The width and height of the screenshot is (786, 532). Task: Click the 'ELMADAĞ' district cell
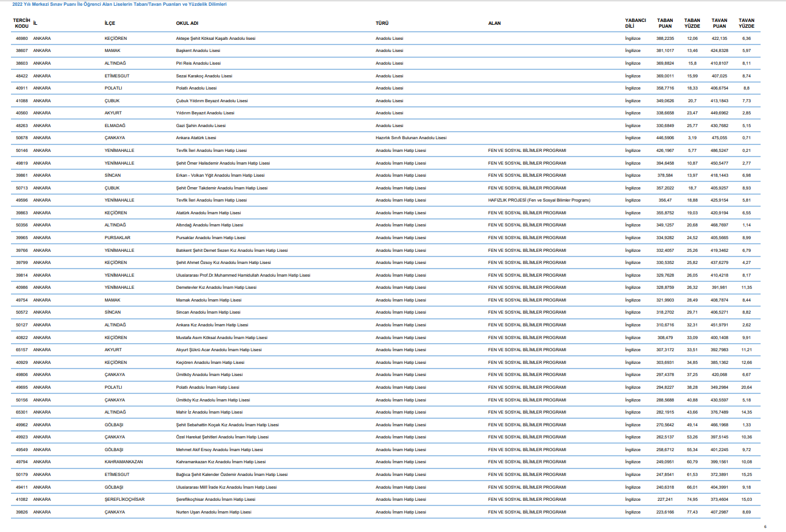click(x=115, y=126)
